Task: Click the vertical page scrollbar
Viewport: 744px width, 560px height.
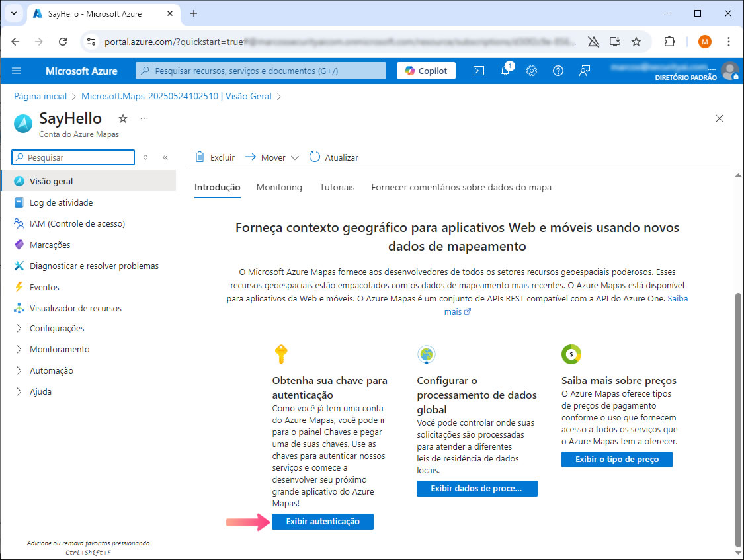Action: [x=738, y=420]
